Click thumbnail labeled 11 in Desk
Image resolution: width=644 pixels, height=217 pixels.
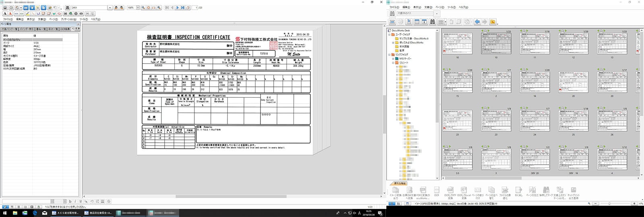click(535, 43)
